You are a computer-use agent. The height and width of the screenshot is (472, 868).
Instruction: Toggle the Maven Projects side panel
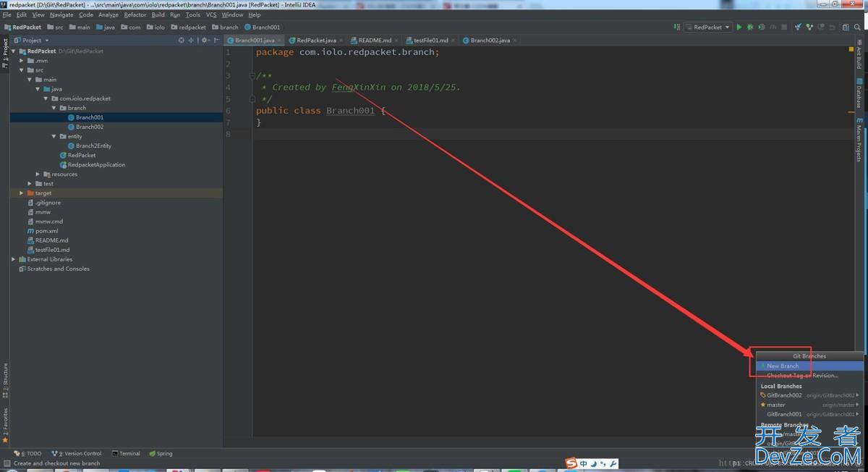coord(859,139)
